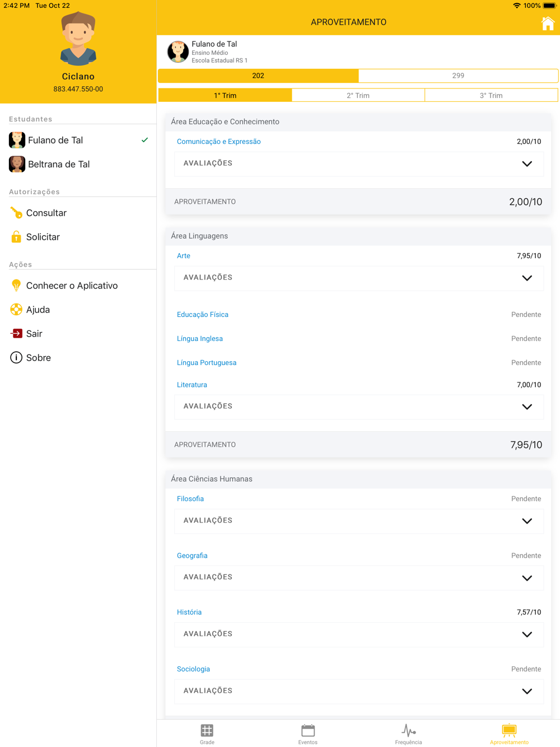Open the Eventos calendar icon
The image size is (560, 747).
[x=308, y=730]
